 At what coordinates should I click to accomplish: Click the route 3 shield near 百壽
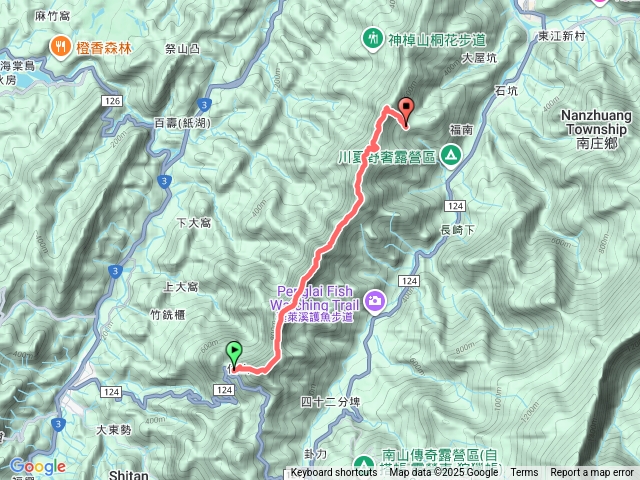point(204,105)
